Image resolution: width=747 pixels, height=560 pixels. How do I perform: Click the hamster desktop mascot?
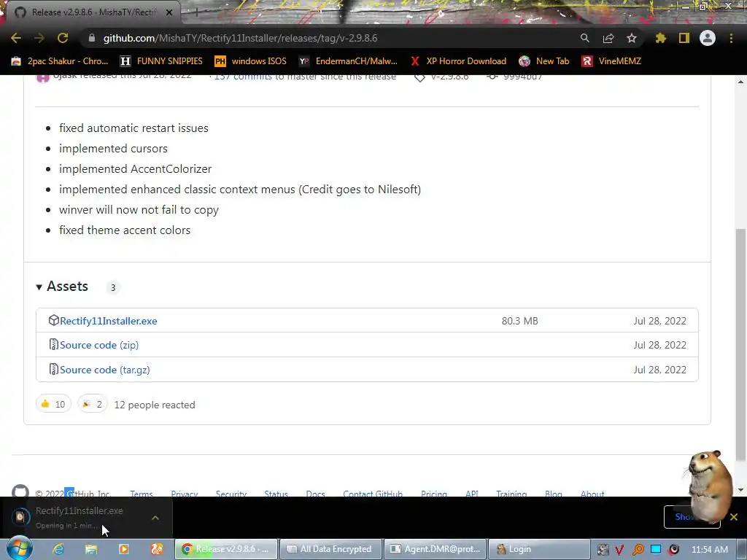point(709,486)
